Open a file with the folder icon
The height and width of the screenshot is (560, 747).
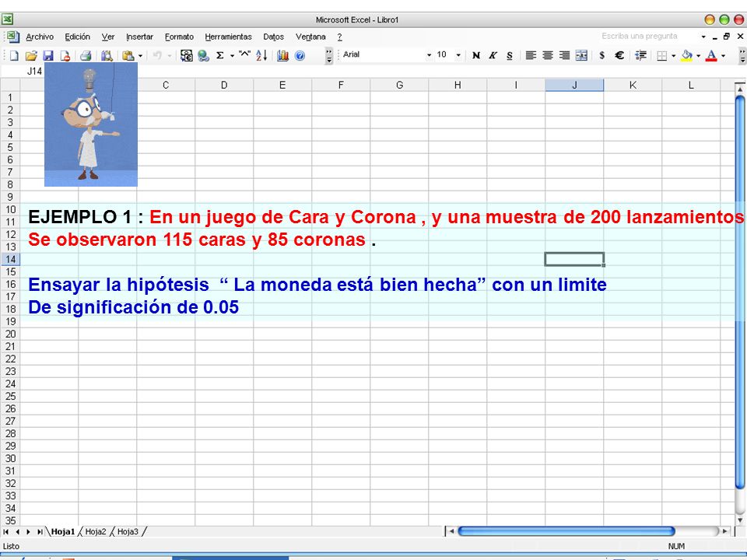coord(31,56)
